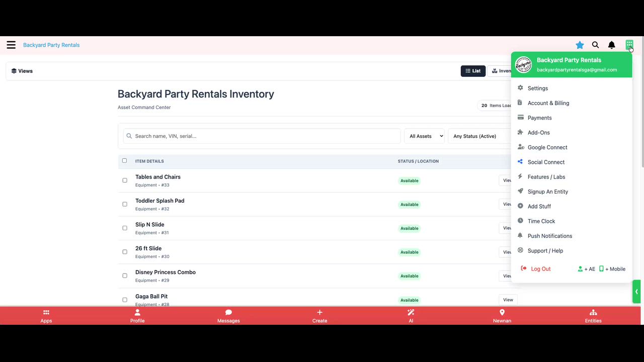The width and height of the screenshot is (644, 362).
Task: Click the Payments card icon
Action: 520,118
